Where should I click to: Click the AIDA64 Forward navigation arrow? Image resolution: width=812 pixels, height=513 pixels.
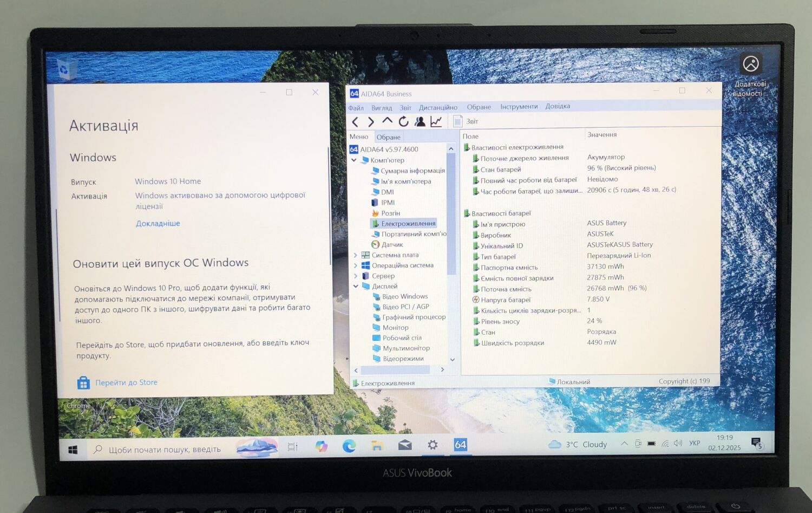click(371, 122)
